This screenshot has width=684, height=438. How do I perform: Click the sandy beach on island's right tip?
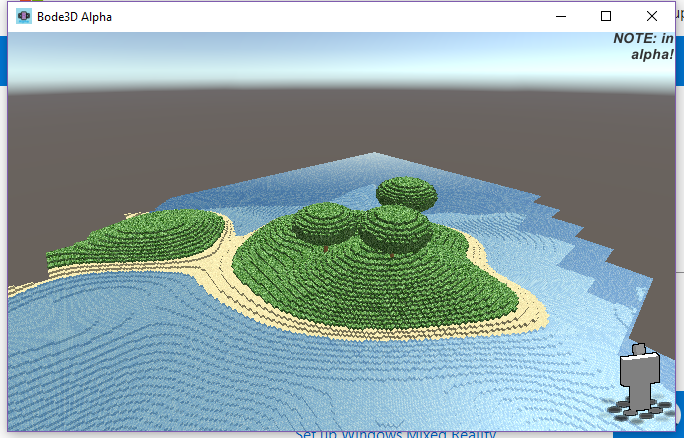[535, 317]
